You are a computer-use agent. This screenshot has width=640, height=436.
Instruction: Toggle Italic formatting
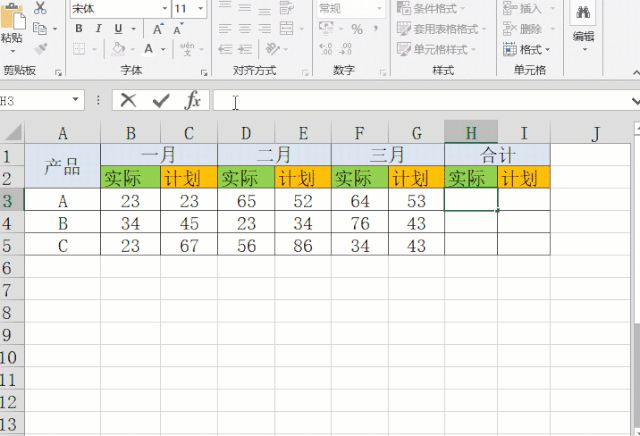coord(97,29)
